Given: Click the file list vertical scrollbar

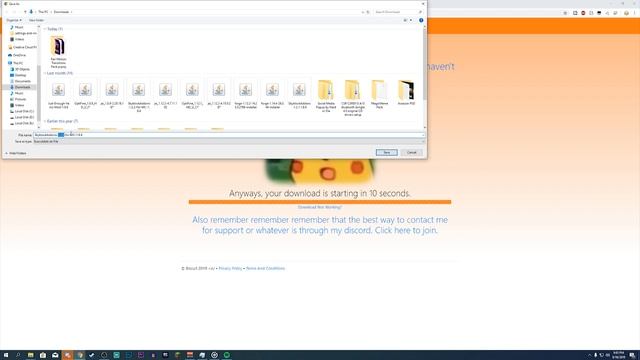Looking at the screenshot, I should pyautogui.click(x=425, y=65).
